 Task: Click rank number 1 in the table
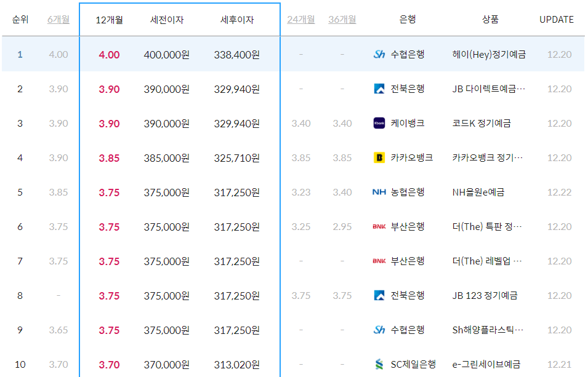20,55
